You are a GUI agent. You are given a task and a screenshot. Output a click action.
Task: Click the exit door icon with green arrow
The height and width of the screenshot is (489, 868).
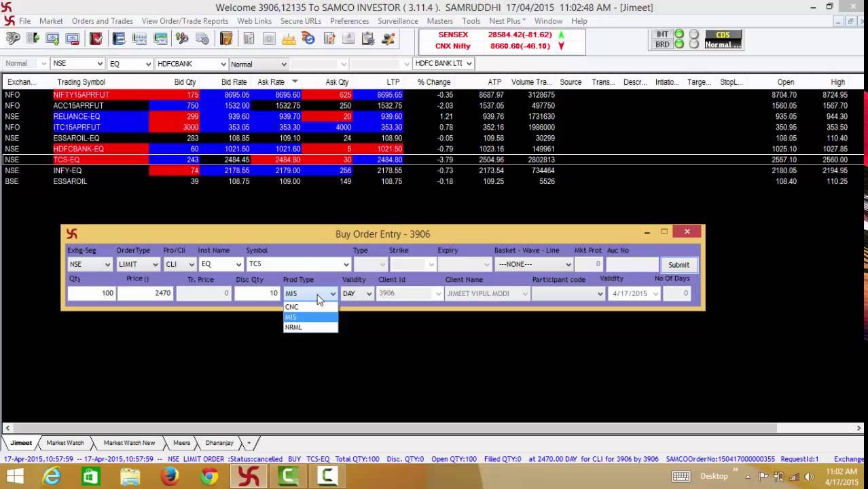(x=33, y=39)
